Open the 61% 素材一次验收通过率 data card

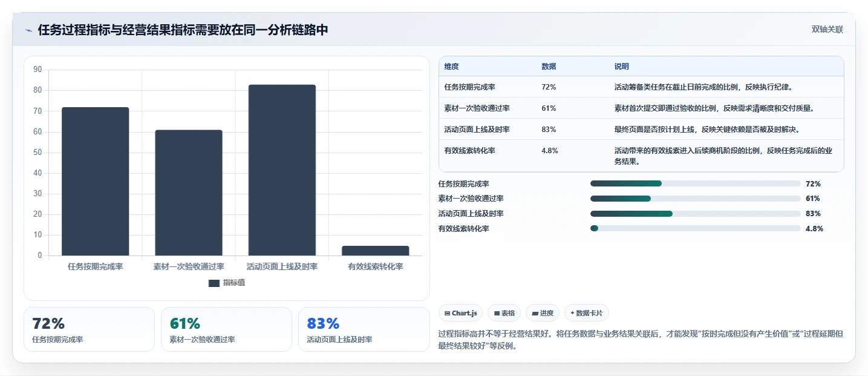pyautogui.click(x=227, y=329)
